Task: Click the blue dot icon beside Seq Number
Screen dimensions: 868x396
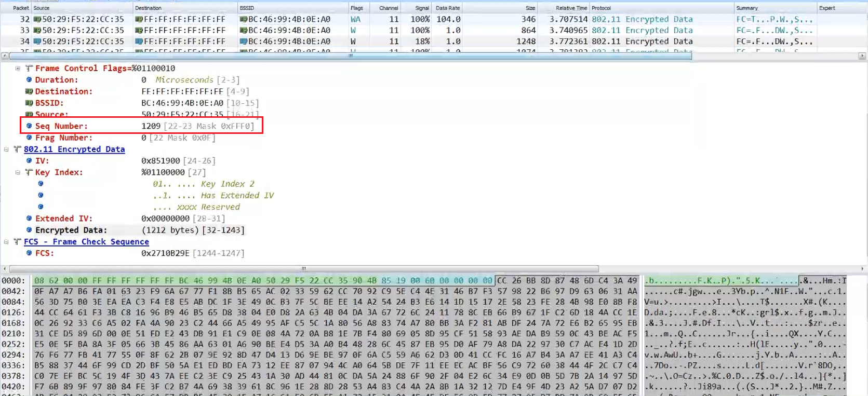Action: point(29,126)
